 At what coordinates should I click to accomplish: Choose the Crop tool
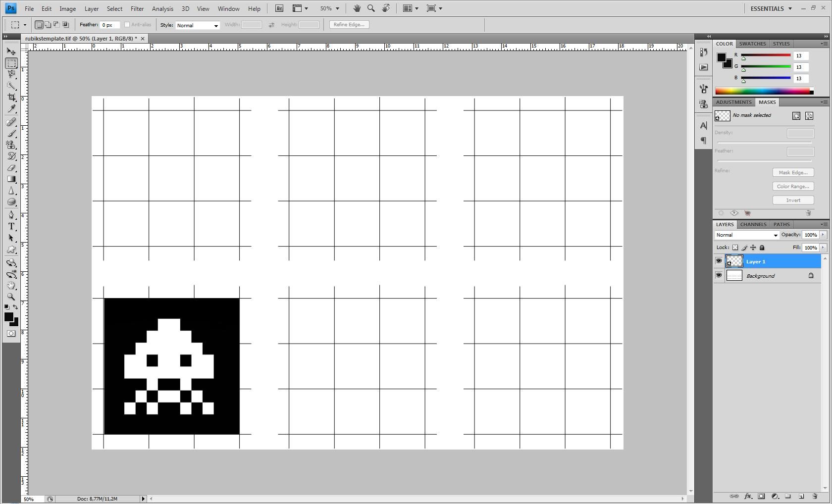pyautogui.click(x=11, y=98)
